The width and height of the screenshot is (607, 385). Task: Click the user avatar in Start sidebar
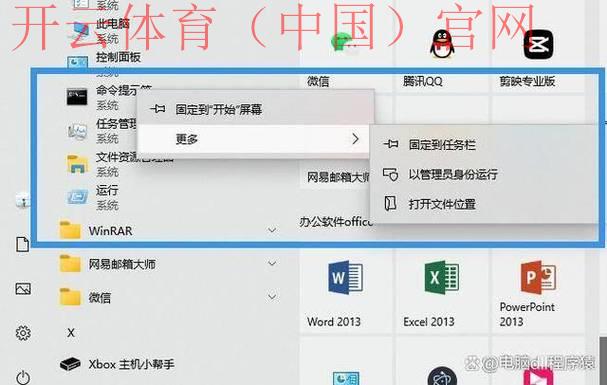23,200
